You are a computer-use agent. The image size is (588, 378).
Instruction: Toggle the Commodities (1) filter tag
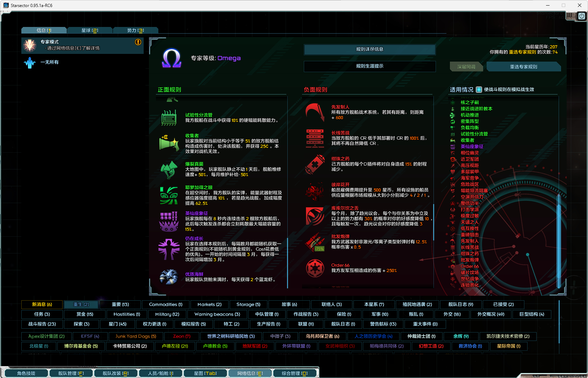click(166, 304)
